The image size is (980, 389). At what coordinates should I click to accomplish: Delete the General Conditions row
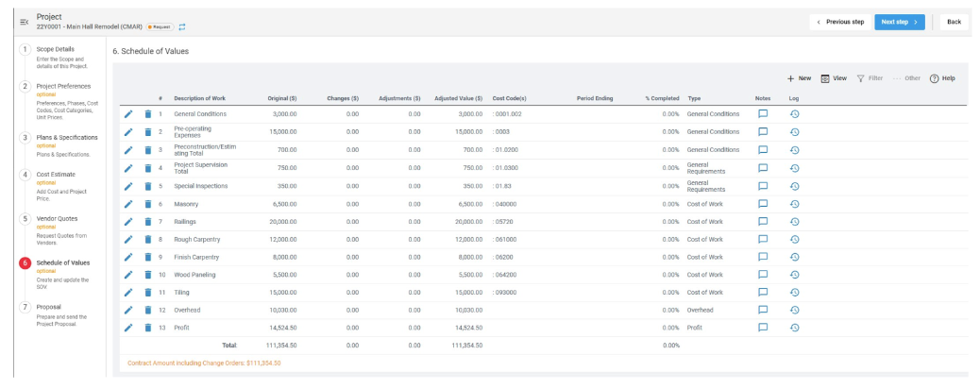click(x=148, y=114)
